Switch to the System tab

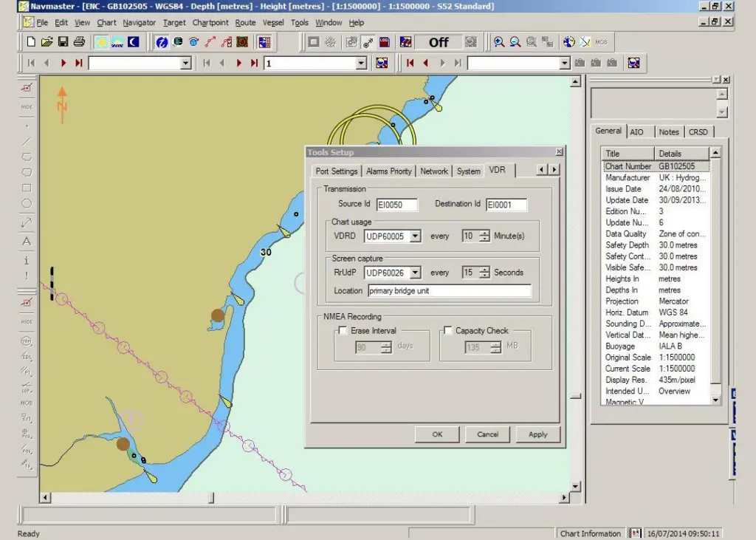(468, 171)
